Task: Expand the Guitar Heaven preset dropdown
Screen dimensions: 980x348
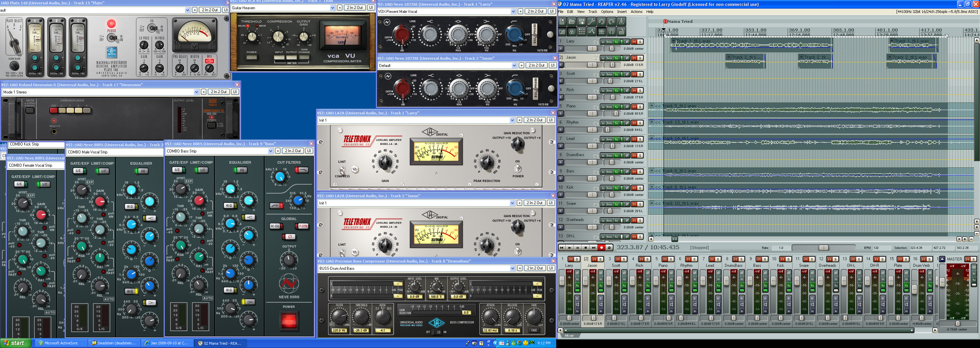Action: [332, 8]
